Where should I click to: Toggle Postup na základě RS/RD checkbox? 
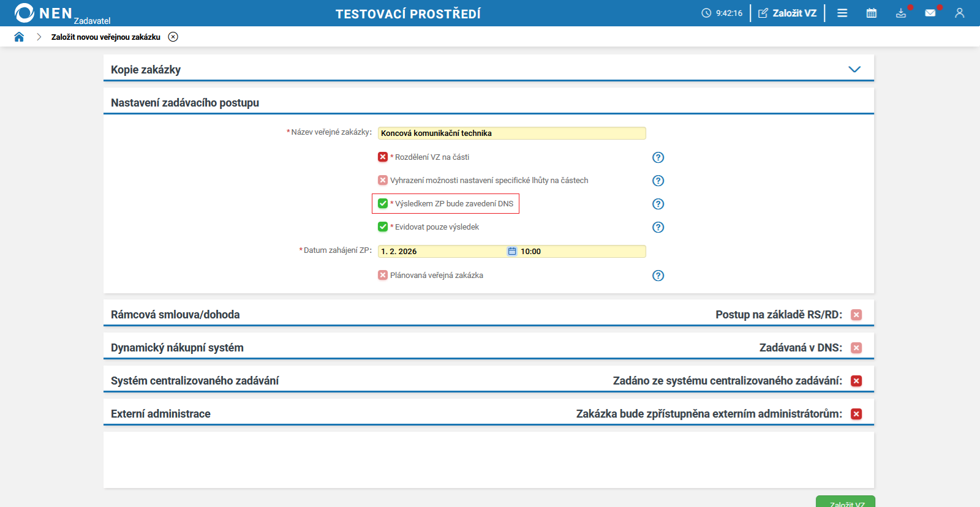[856, 315]
